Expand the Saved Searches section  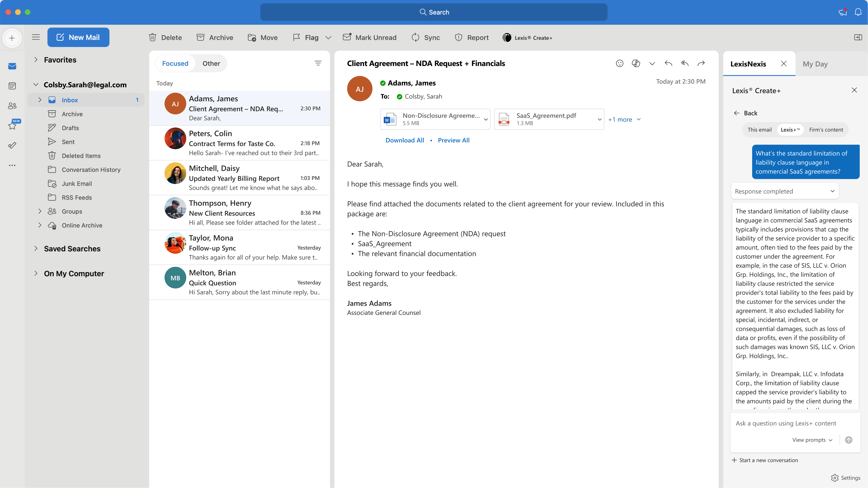(x=36, y=248)
